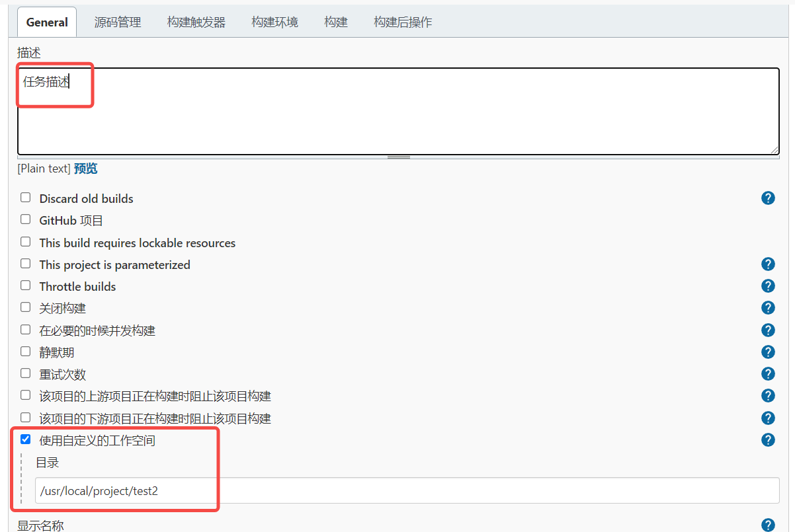Enable This project is parameterized
The width and height of the screenshot is (795, 532).
pos(26,264)
